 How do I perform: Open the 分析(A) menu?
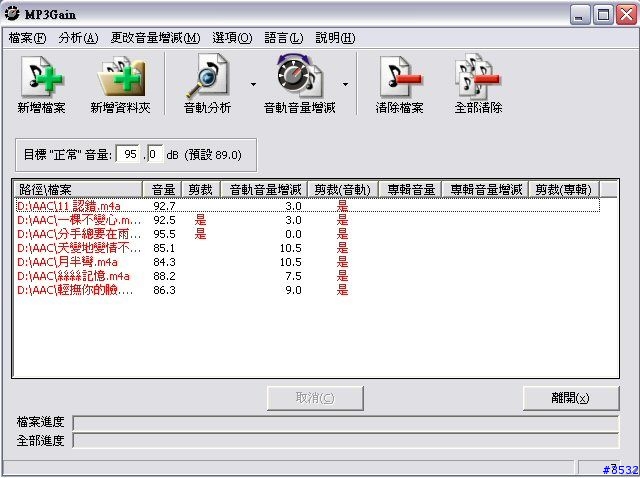tap(78, 38)
